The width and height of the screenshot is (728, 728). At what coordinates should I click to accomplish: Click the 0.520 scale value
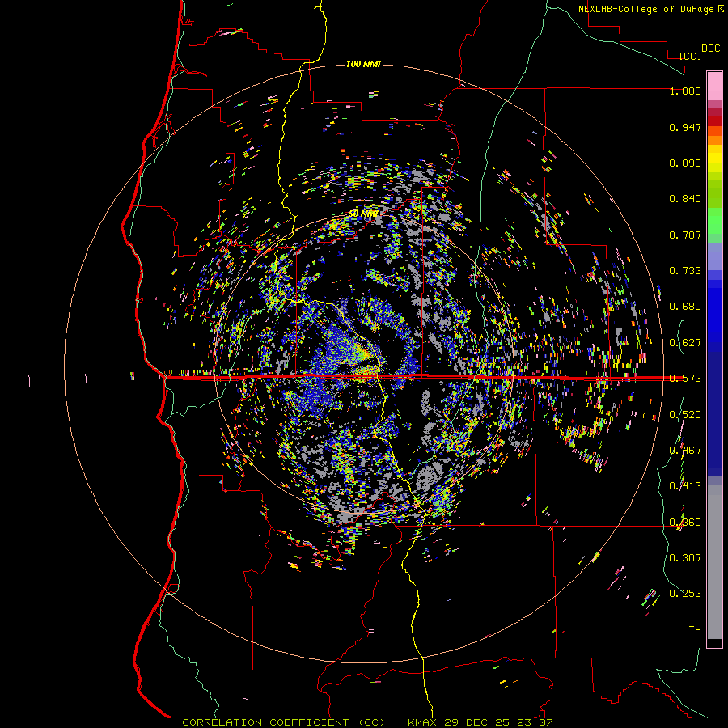[685, 415]
